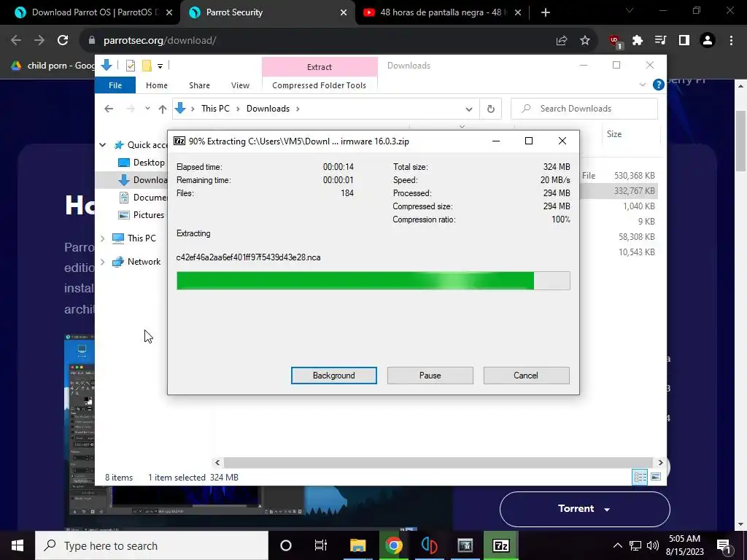Select Pictures in navigation pane
747x560 pixels.
pos(142,215)
